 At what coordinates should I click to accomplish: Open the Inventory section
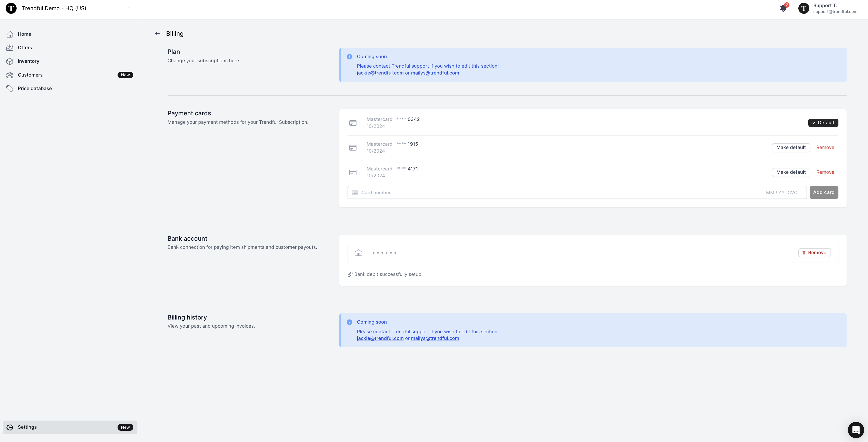tap(70, 61)
